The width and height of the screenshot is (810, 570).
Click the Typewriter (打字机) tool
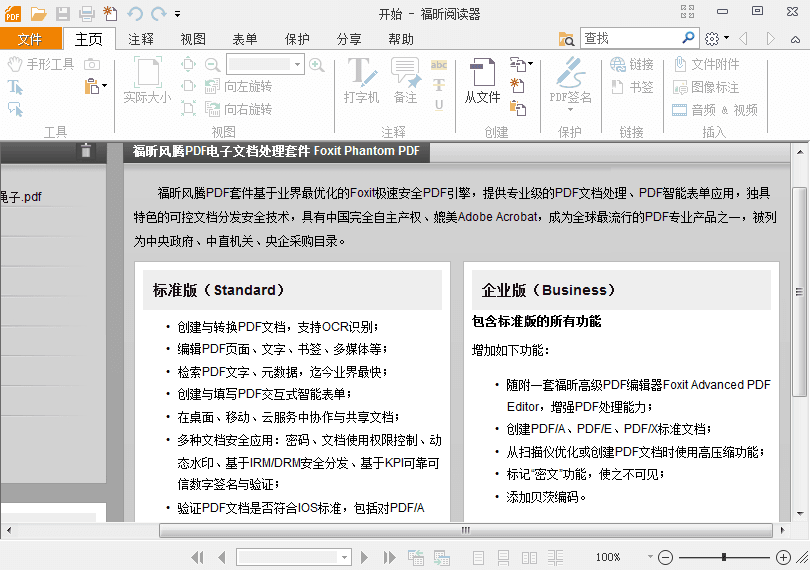point(361,80)
